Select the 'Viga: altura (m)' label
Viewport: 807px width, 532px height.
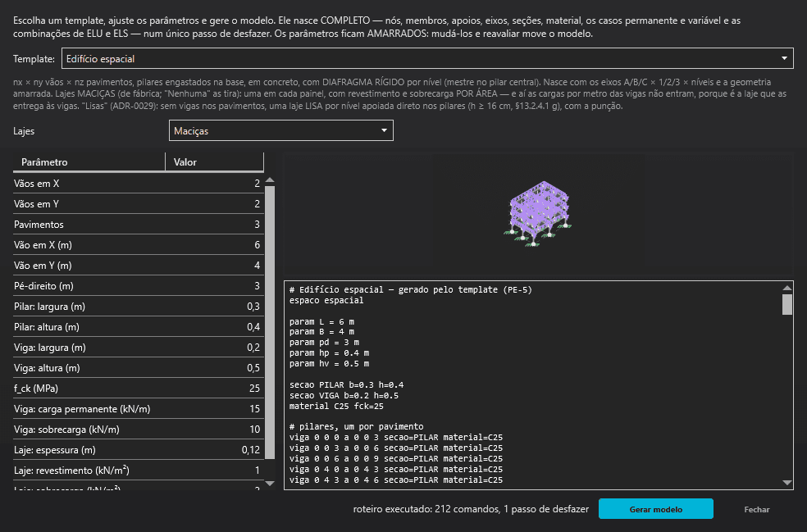click(x=47, y=368)
